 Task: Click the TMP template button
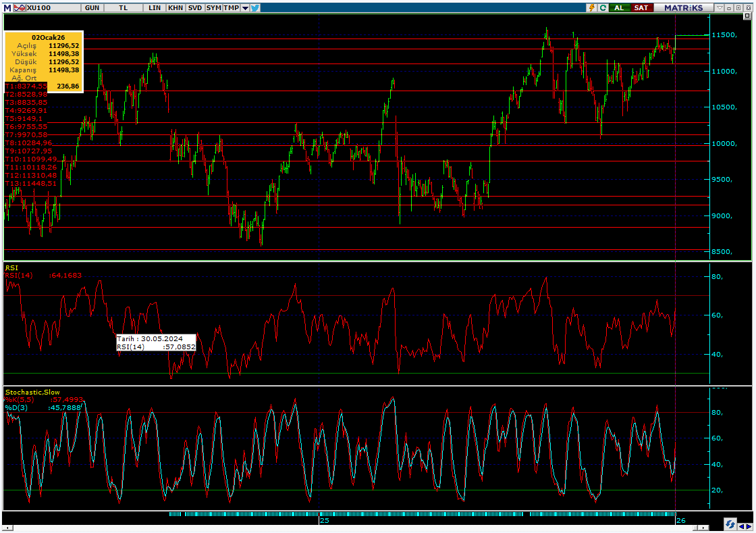click(x=232, y=7)
